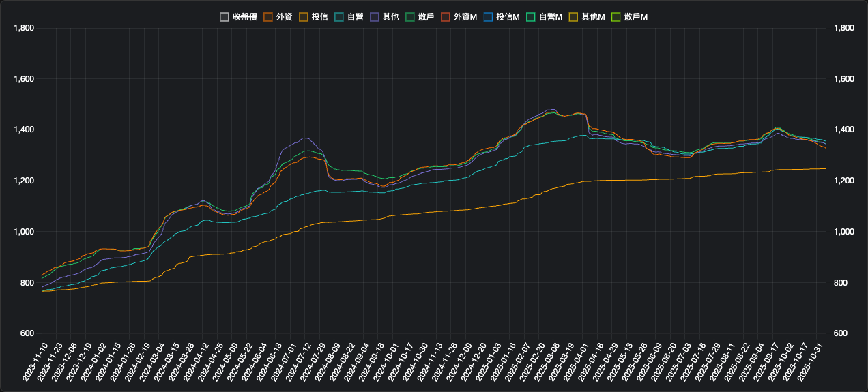Toggle the 投信 series legend box
This screenshot has height=392, width=868.
[303, 16]
